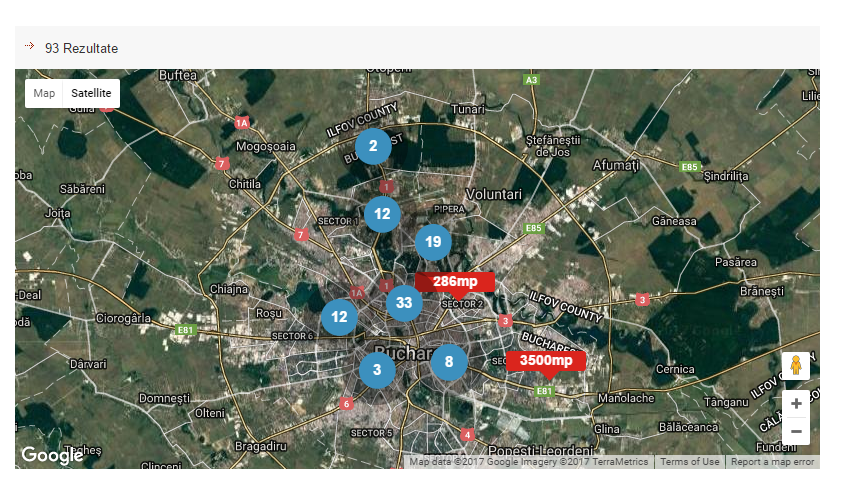The width and height of the screenshot is (862, 494).
Task: Click the E81 shield near Ciorogârla
Action: [185, 330]
